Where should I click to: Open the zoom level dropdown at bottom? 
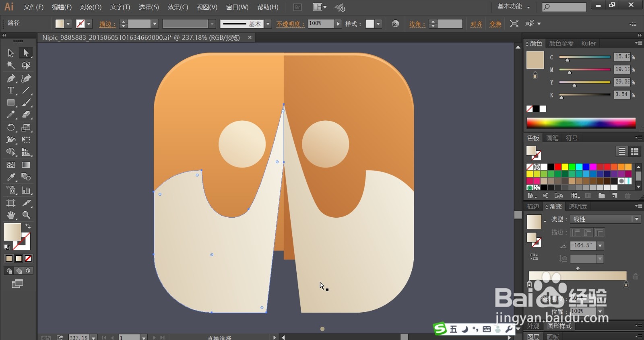pos(93,338)
